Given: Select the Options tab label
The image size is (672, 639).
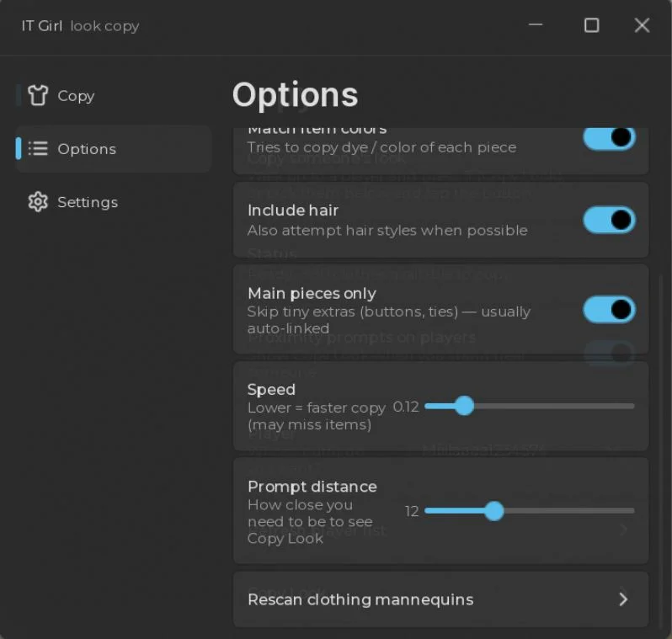Looking at the screenshot, I should coord(87,149).
